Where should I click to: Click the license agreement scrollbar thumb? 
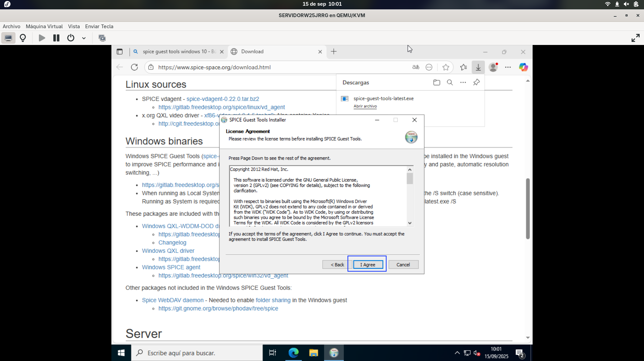coord(410,178)
